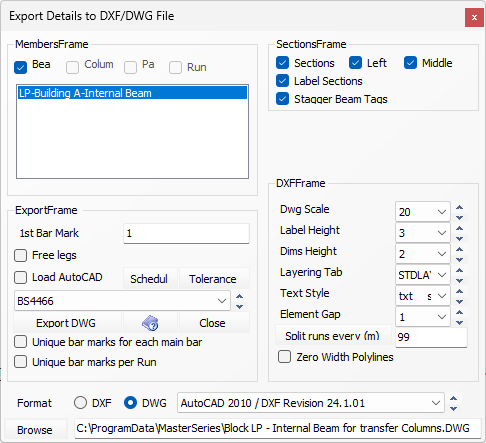Close the Export Details dialog with the X
Screen dimensions: 486x443
tap(474, 17)
